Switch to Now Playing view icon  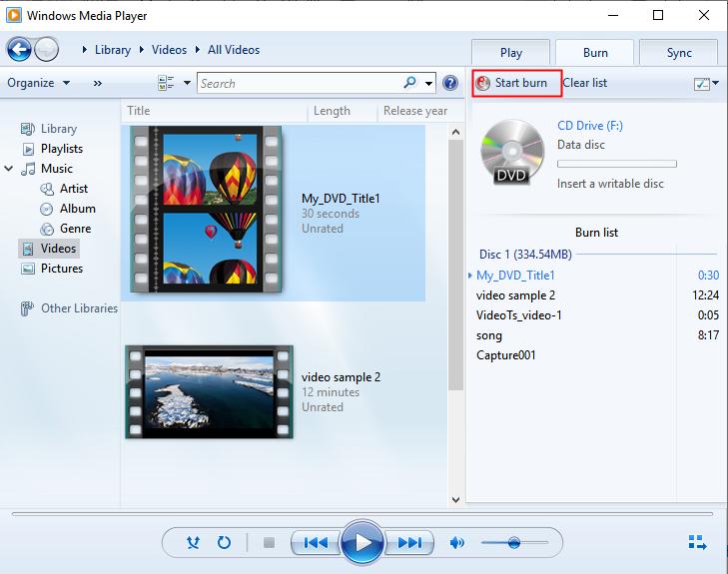(697, 543)
